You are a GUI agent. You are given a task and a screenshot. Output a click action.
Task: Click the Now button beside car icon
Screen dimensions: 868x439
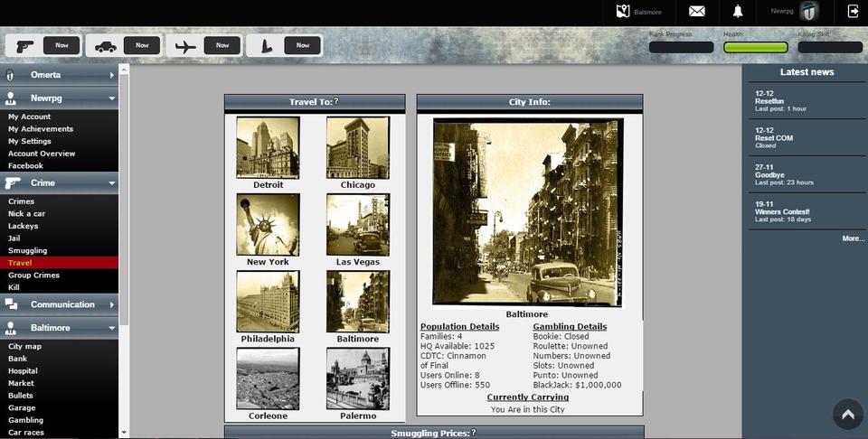click(142, 45)
